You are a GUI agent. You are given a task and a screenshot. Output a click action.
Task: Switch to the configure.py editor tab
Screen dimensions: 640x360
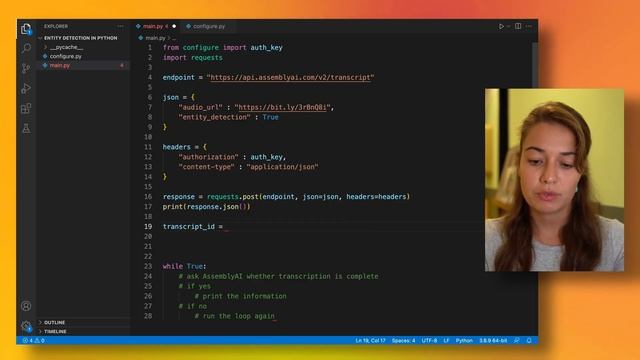point(209,26)
